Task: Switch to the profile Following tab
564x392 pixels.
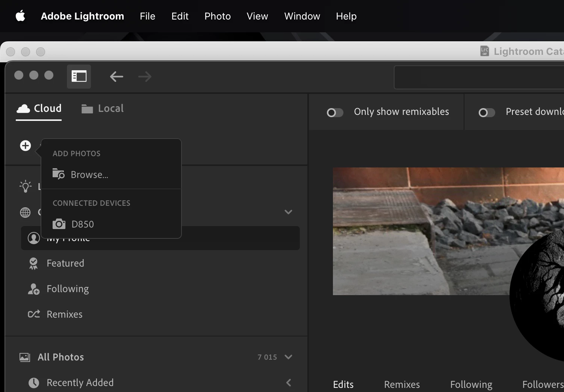Action: point(471,384)
